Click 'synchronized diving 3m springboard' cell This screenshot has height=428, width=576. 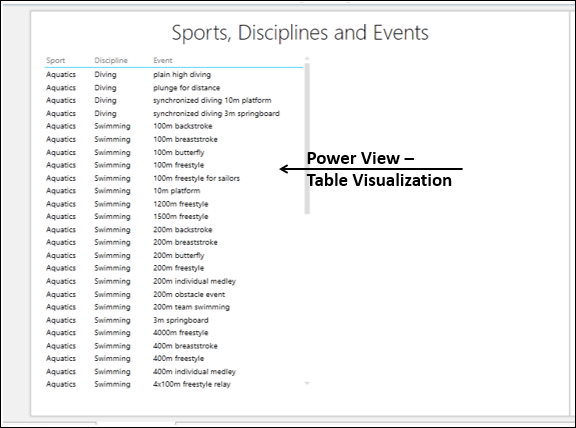216,113
